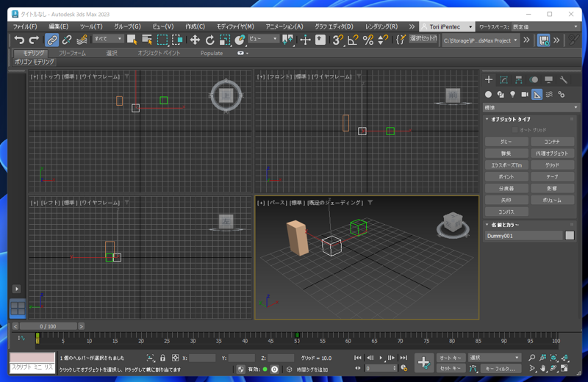Open the 標準 helper type dropdown
The image size is (588, 382).
[531, 108]
